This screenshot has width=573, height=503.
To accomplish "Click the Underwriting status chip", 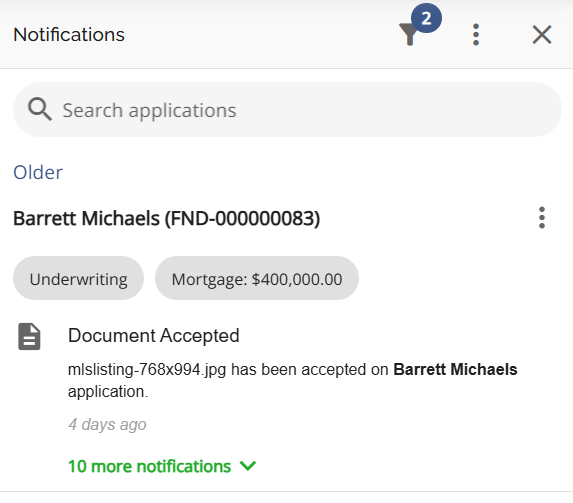I will click(x=79, y=279).
